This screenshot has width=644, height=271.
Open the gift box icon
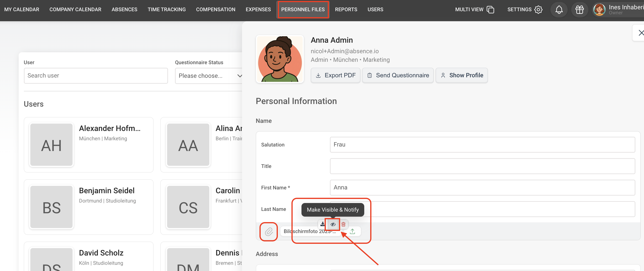(x=579, y=10)
